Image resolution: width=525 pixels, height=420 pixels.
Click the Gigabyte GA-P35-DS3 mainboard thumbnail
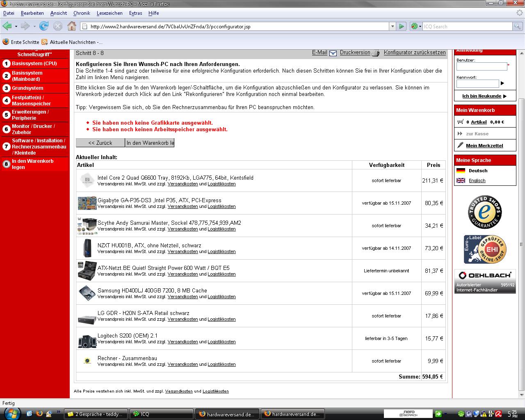point(87,203)
